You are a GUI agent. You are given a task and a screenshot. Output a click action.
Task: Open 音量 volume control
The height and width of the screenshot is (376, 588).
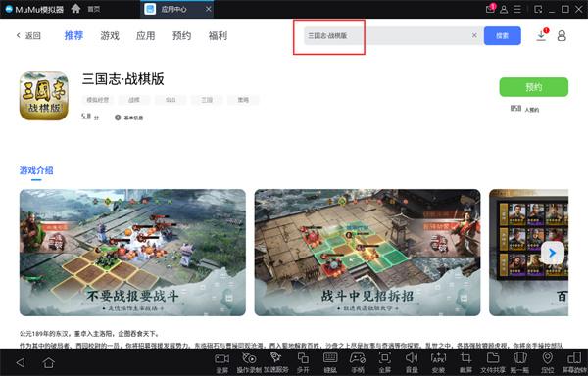[x=412, y=362]
